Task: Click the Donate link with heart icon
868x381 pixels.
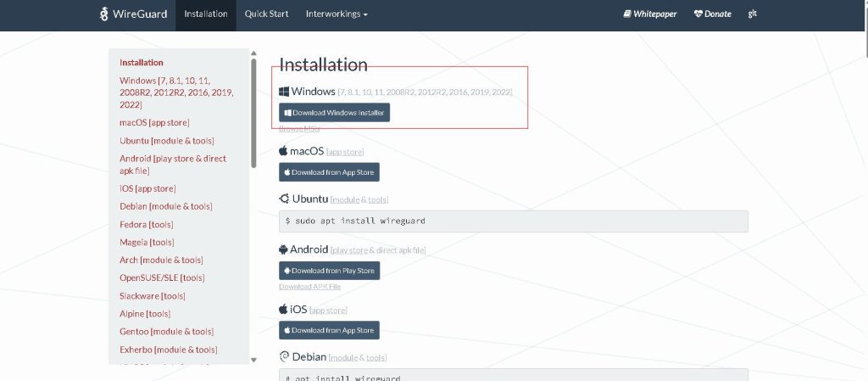Action: pyautogui.click(x=712, y=14)
